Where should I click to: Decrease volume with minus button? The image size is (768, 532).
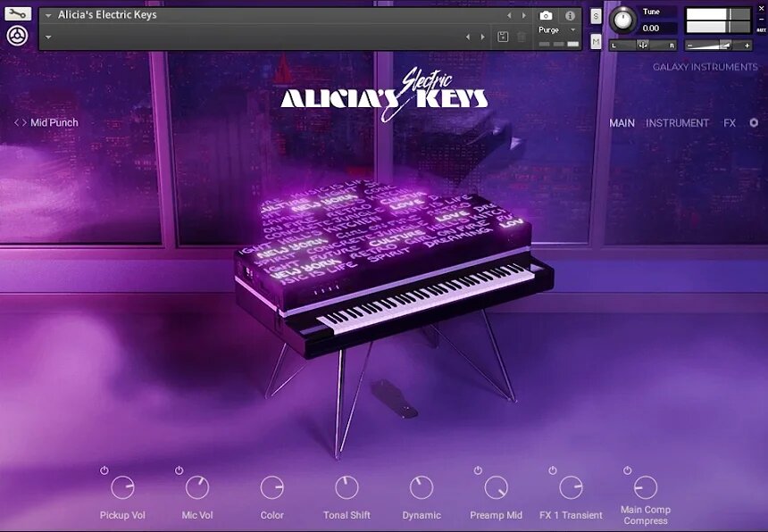[x=689, y=46]
